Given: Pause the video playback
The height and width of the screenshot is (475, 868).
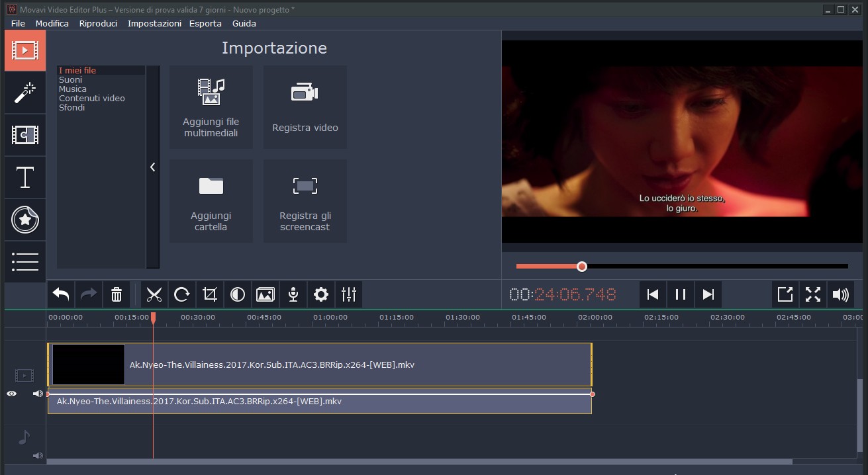Looking at the screenshot, I should 681,294.
